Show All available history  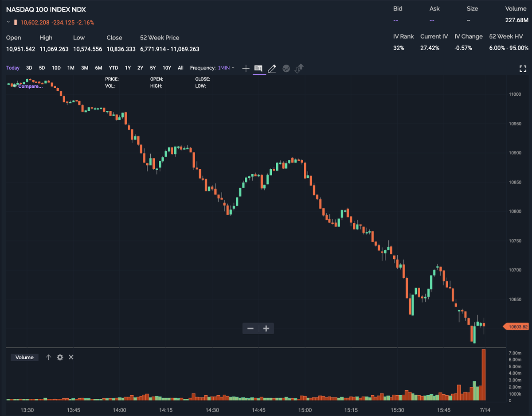point(180,68)
